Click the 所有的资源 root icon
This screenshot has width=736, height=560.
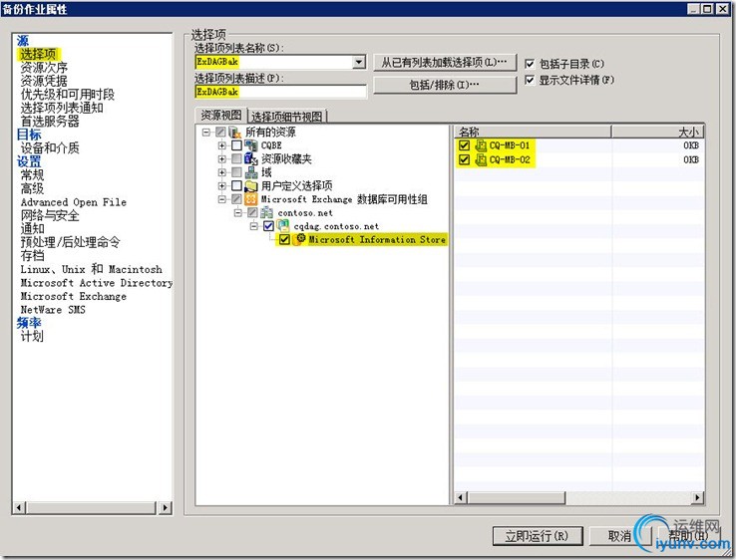pyautogui.click(x=234, y=133)
